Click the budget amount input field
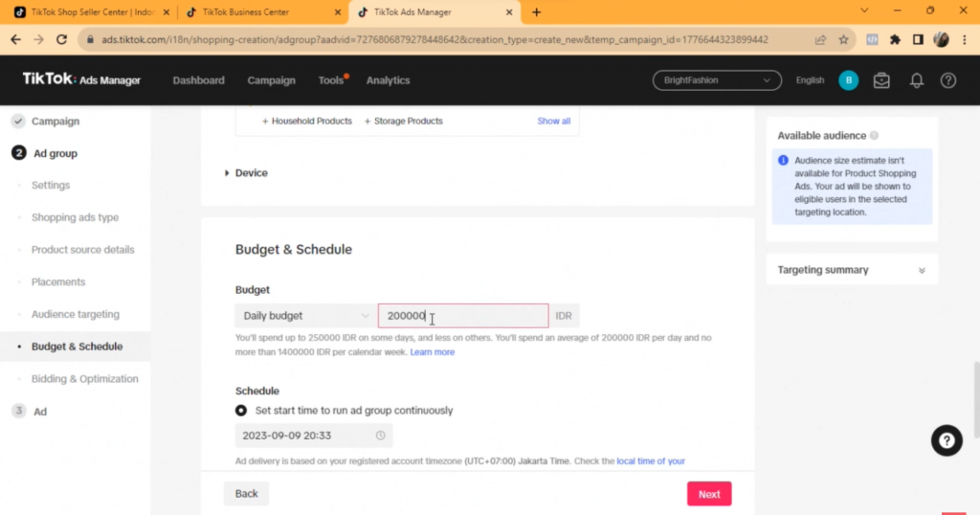The image size is (980, 515). (x=463, y=316)
